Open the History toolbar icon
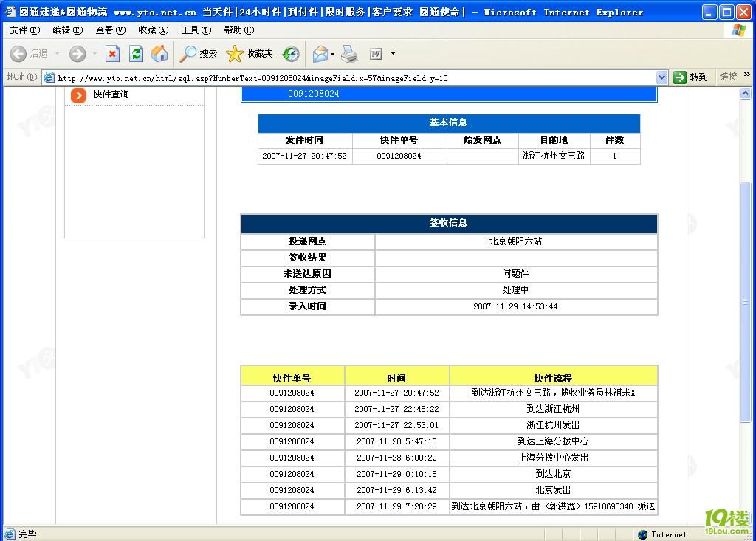756x541 pixels. [291, 54]
